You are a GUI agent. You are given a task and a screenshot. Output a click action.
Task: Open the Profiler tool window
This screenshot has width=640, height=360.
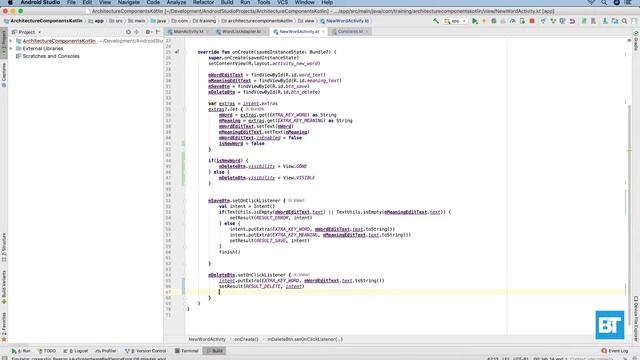[106, 351]
